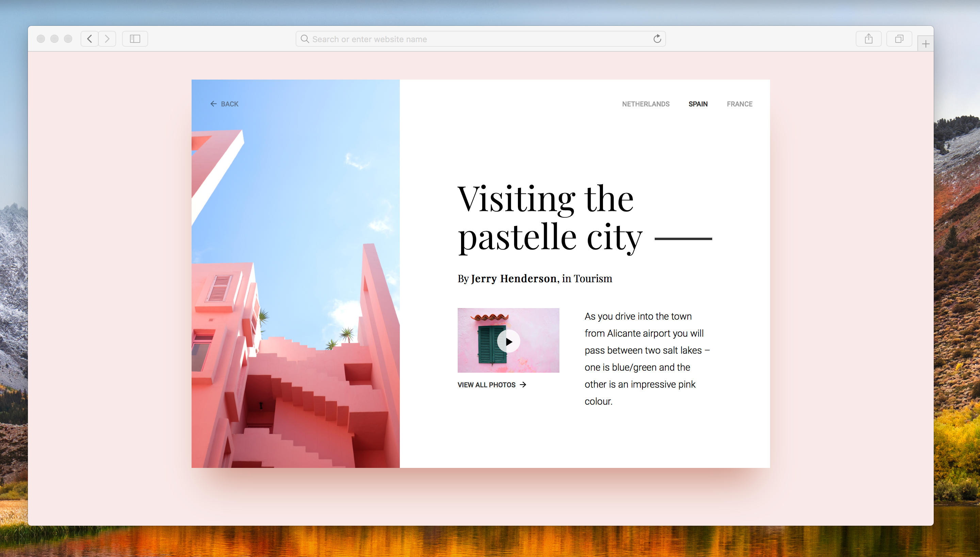Switch to the NETHERLANDS tab
This screenshot has height=557, width=980.
pos(646,104)
